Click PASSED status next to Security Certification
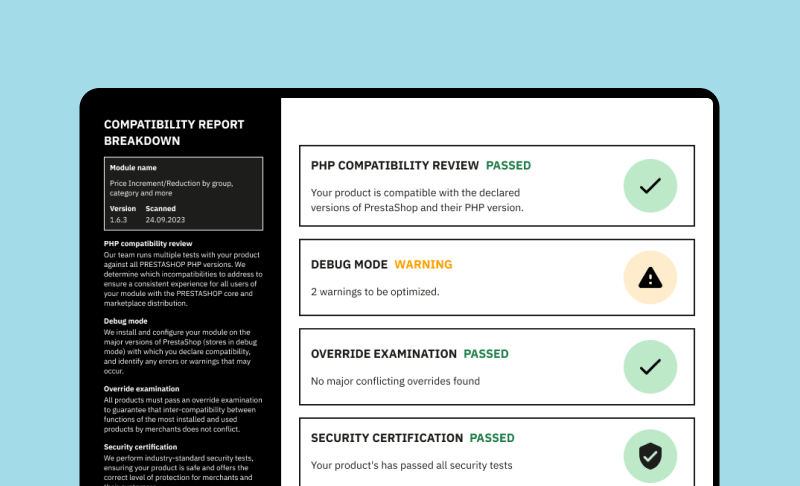Image resolution: width=800 pixels, height=486 pixels. pos(492,438)
